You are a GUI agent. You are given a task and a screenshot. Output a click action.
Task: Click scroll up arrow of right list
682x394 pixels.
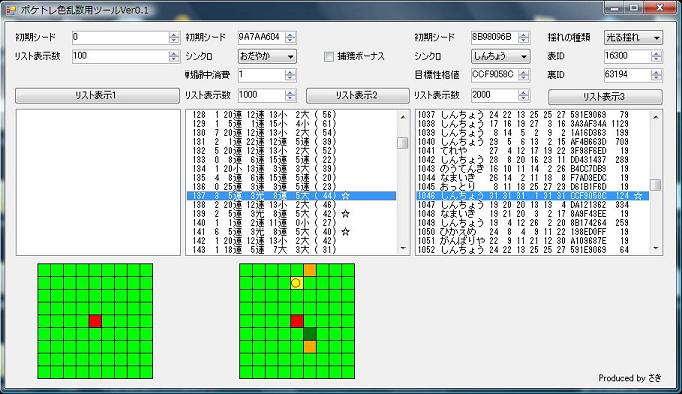(x=655, y=117)
